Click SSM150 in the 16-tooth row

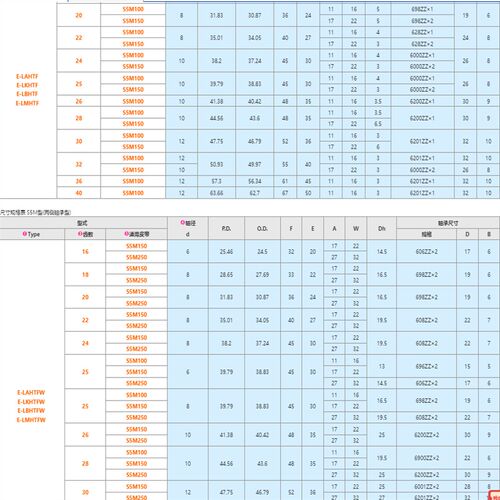pos(137,246)
